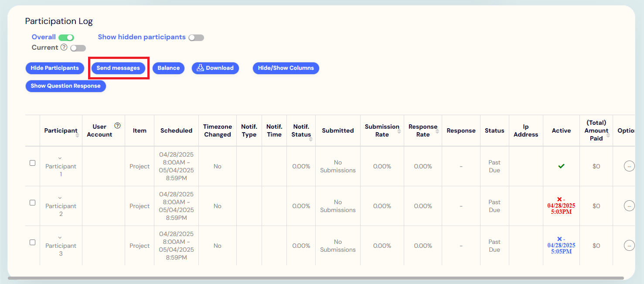Check the box for Participant 1 row
Viewport: 644px width, 284px height.
(32, 163)
